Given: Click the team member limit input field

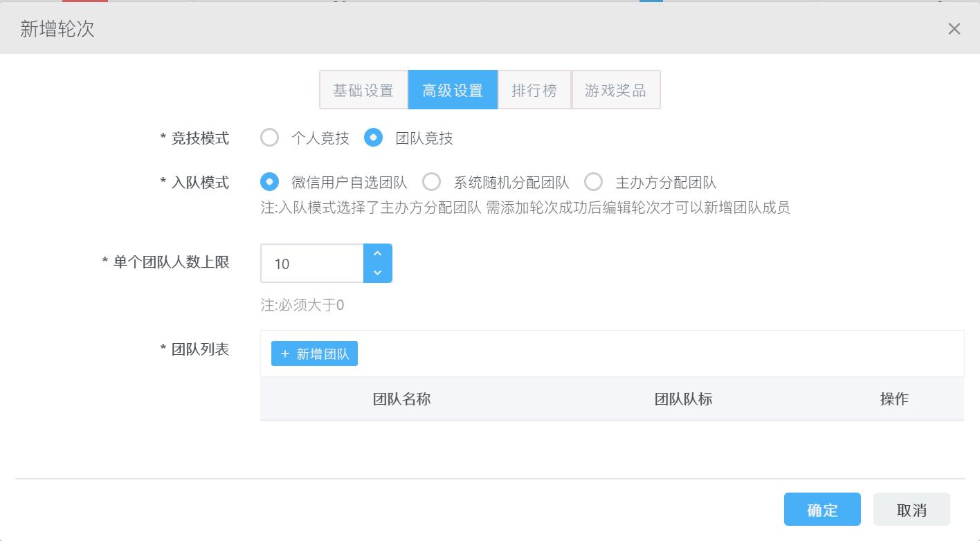Looking at the screenshot, I should click(x=311, y=264).
